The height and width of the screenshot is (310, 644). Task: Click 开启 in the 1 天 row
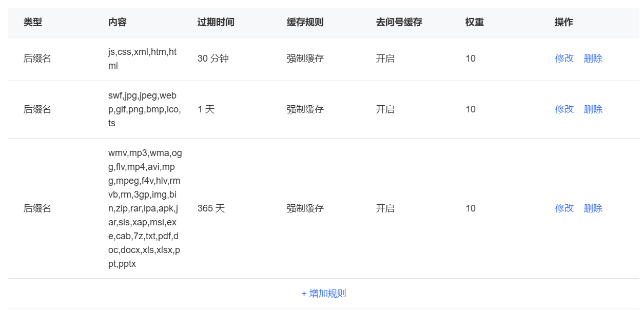coord(385,109)
